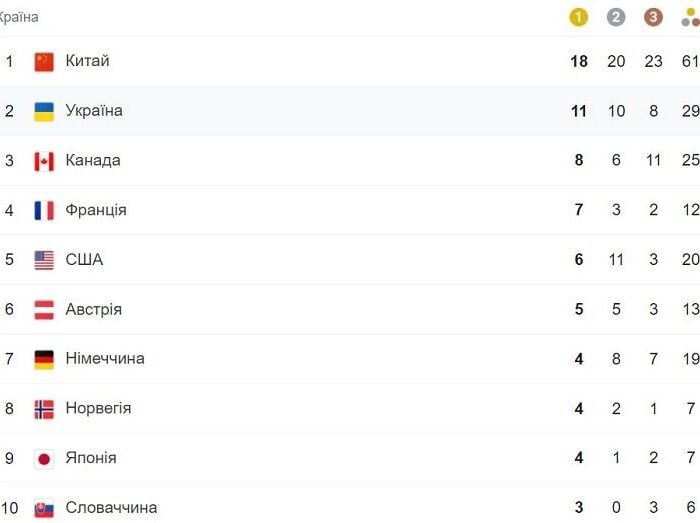Click the Norway flag icon
Image resolution: width=700 pixels, height=523 pixels.
(x=44, y=409)
